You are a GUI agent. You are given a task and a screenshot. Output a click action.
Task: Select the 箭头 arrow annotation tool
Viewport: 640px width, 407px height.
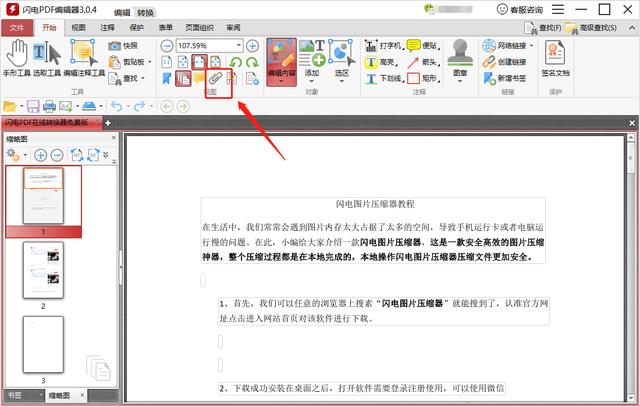(x=423, y=62)
